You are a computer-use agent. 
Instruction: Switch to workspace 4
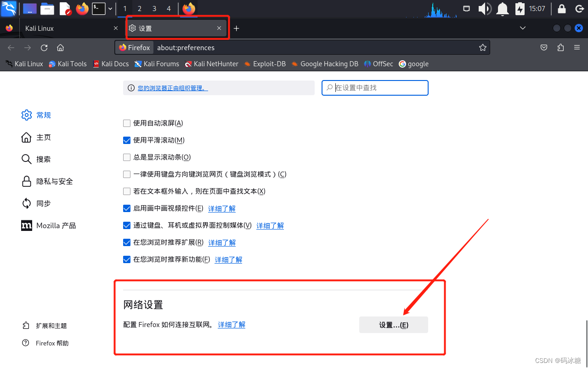click(169, 9)
